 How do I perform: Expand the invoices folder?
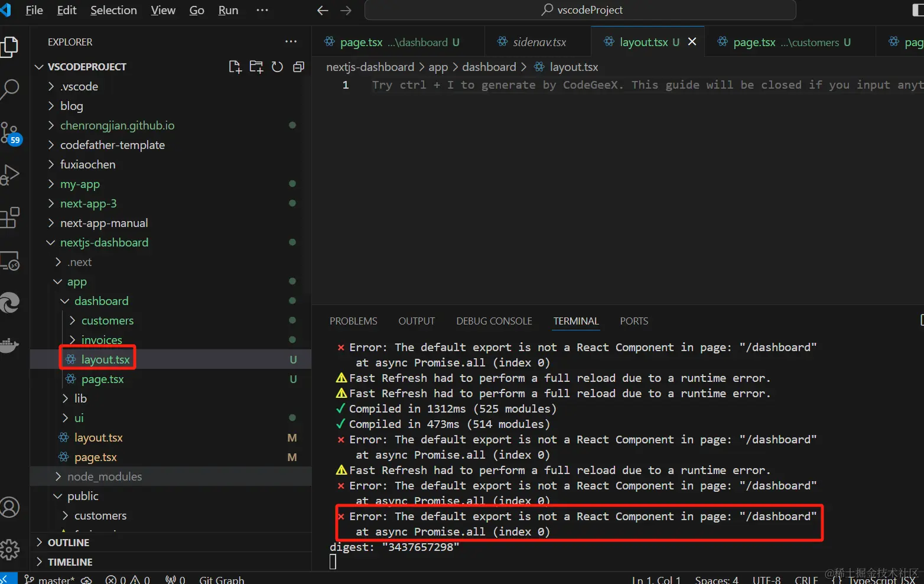point(171,340)
